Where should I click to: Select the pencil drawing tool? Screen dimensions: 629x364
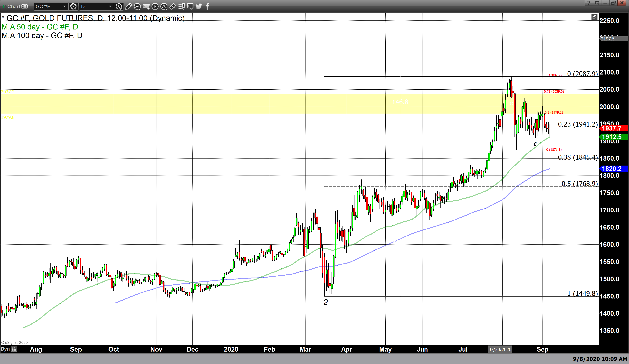click(128, 7)
